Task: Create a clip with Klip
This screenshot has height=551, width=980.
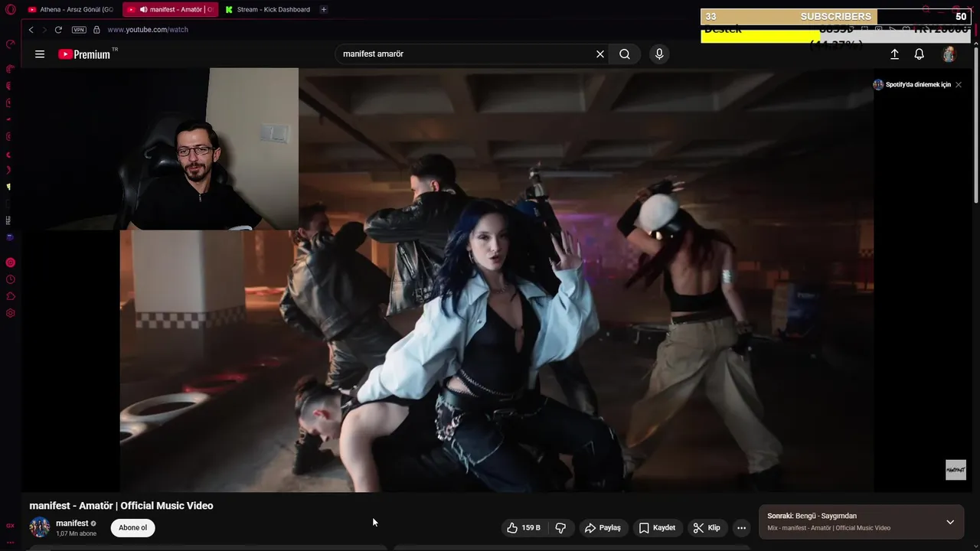Action: 707,528
